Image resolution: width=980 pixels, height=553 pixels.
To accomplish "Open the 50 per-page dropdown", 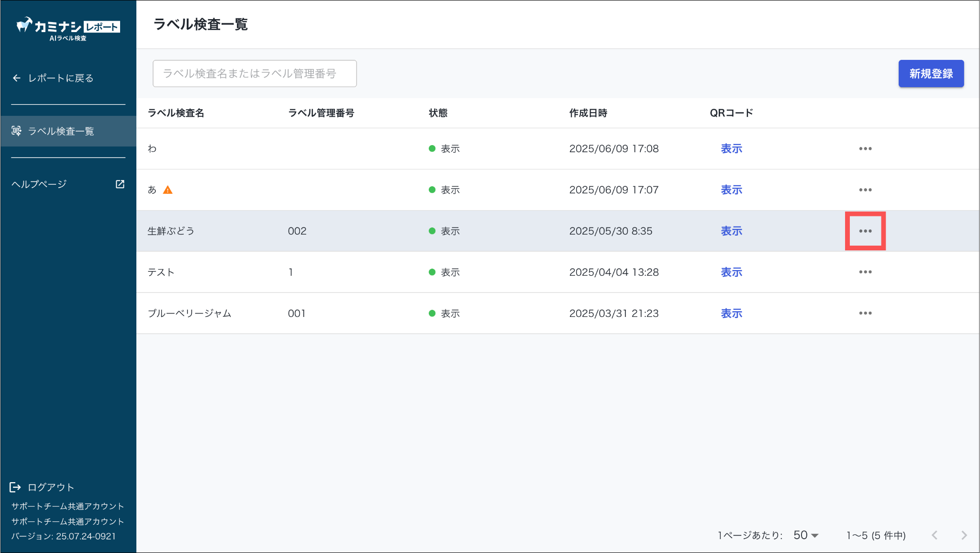I will [806, 535].
